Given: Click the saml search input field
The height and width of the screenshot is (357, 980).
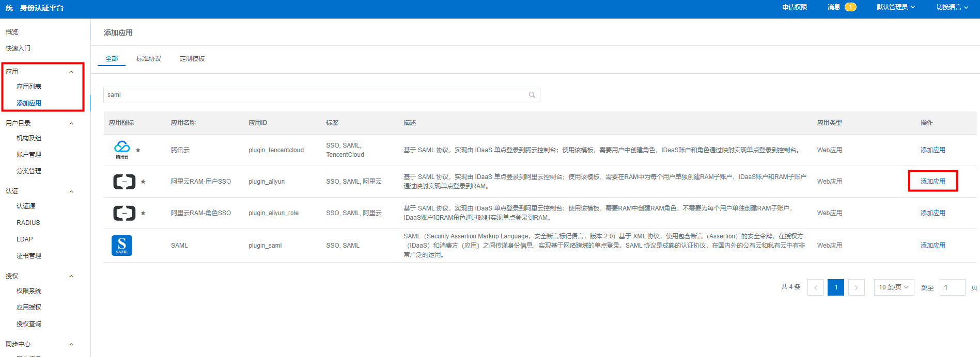Looking at the screenshot, I should point(315,95).
